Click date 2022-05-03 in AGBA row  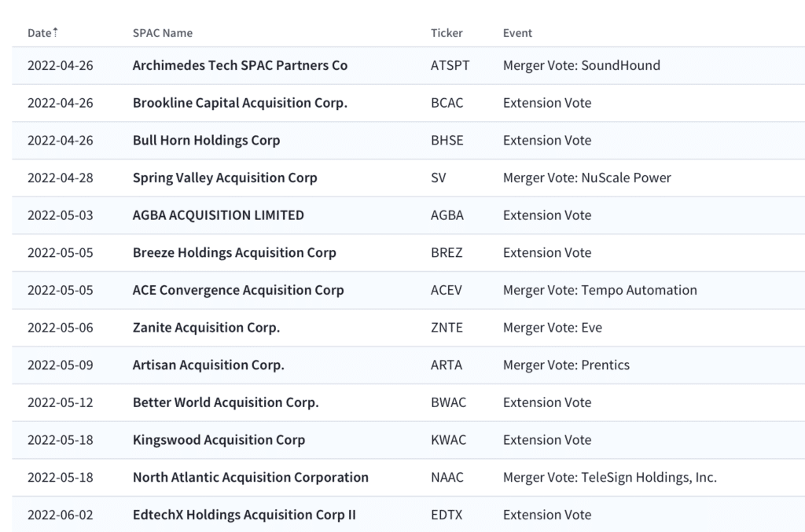click(61, 215)
